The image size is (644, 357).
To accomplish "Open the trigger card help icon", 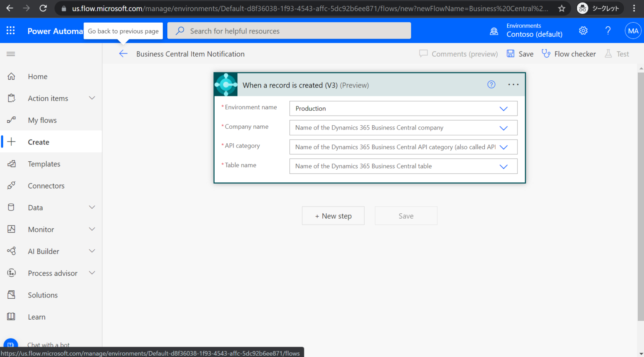I will point(491,84).
